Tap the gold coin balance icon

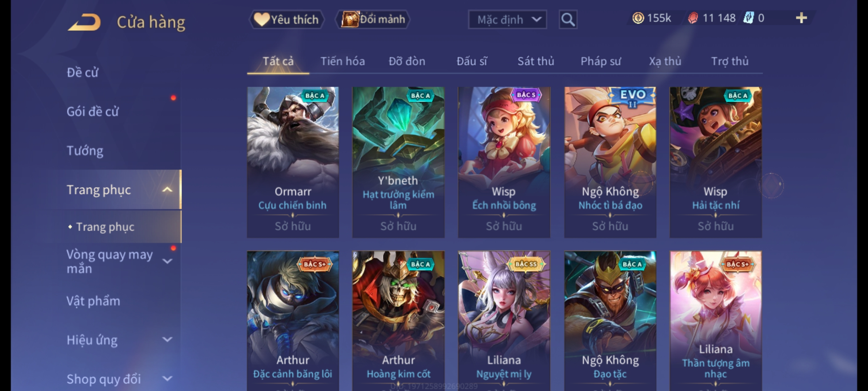point(638,18)
